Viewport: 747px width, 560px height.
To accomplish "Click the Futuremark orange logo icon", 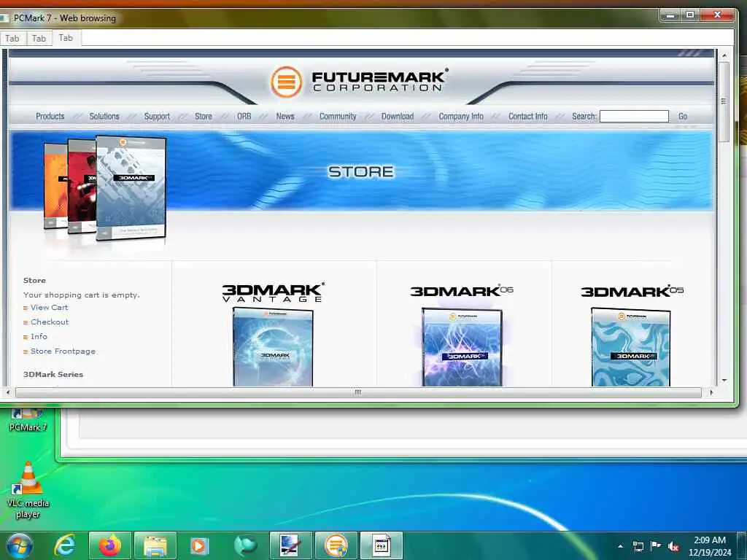I will 286,82.
